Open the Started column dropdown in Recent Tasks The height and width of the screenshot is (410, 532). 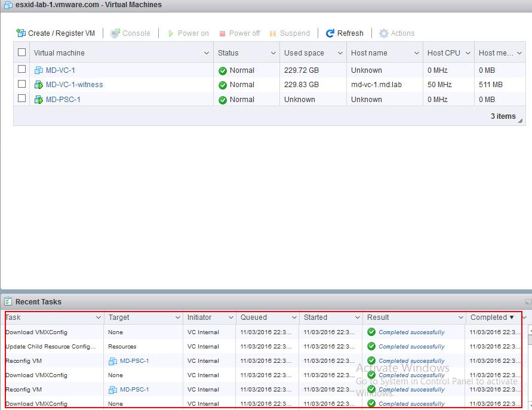click(357, 317)
